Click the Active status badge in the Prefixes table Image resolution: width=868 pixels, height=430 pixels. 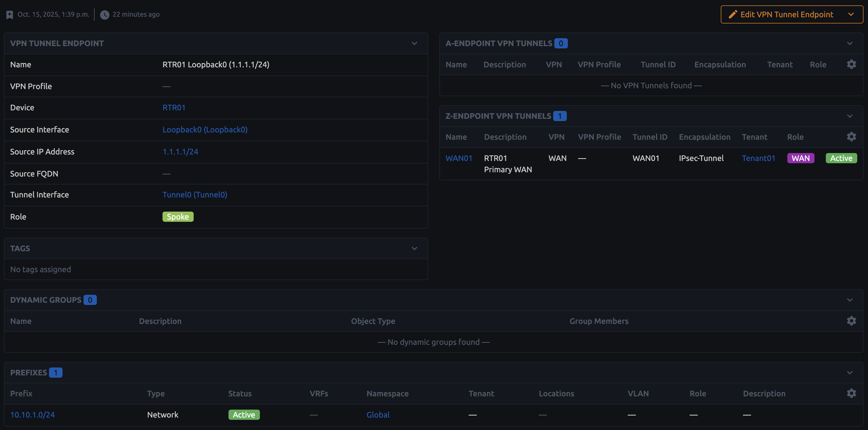pos(244,414)
